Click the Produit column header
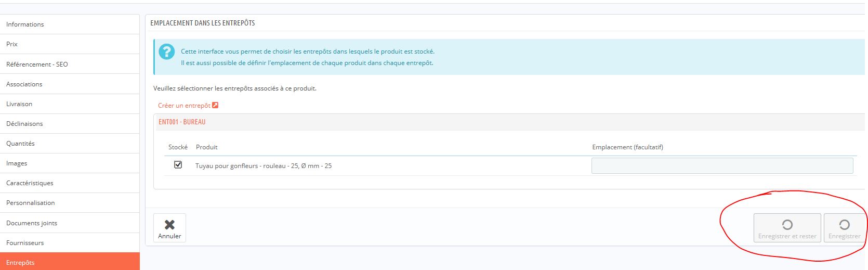 (206, 147)
